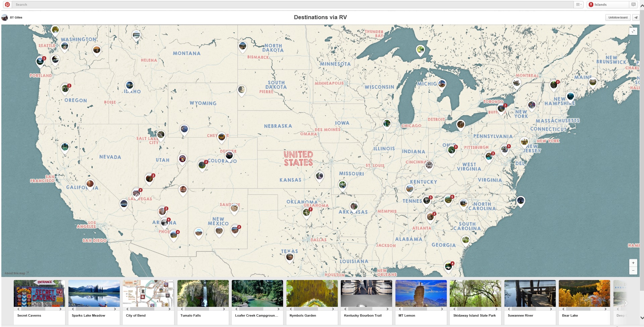
Task: Zoom in on the map
Action: click(633, 263)
